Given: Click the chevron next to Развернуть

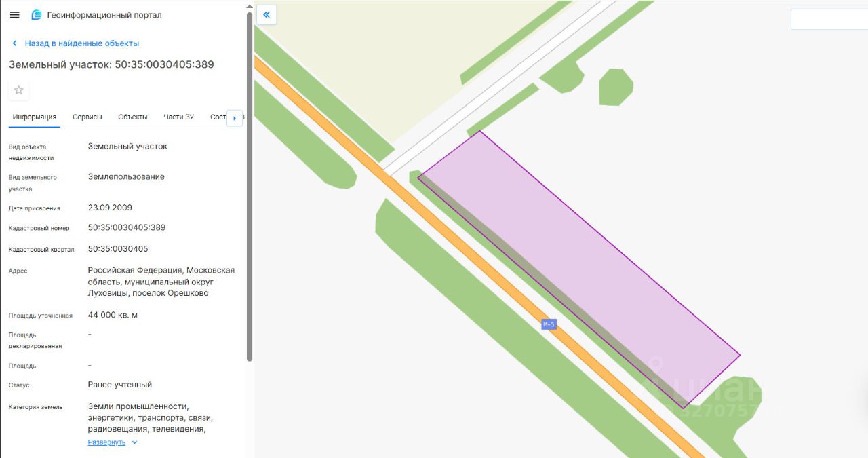Looking at the screenshot, I should [x=134, y=442].
